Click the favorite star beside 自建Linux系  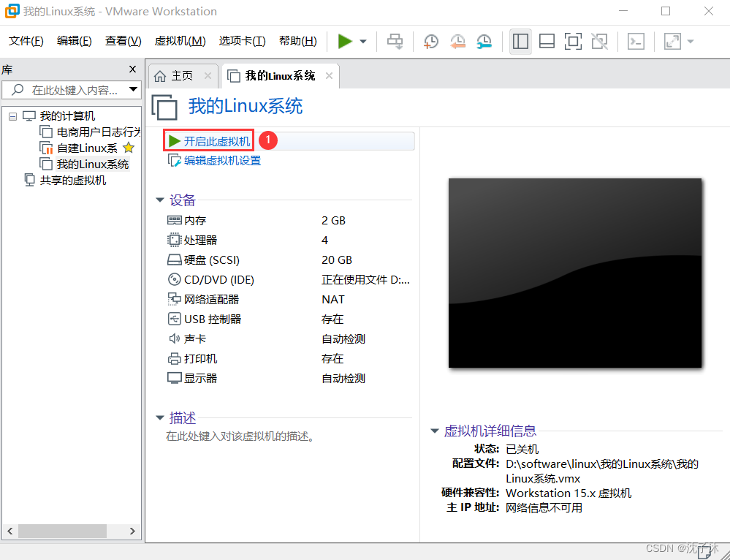(x=129, y=148)
